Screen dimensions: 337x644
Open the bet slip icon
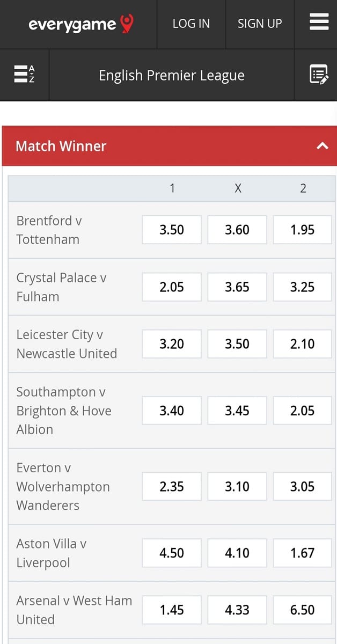coord(319,75)
